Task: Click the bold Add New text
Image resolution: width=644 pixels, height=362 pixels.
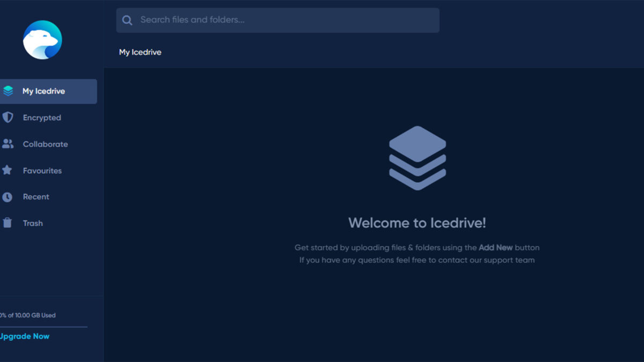Action: (495, 248)
